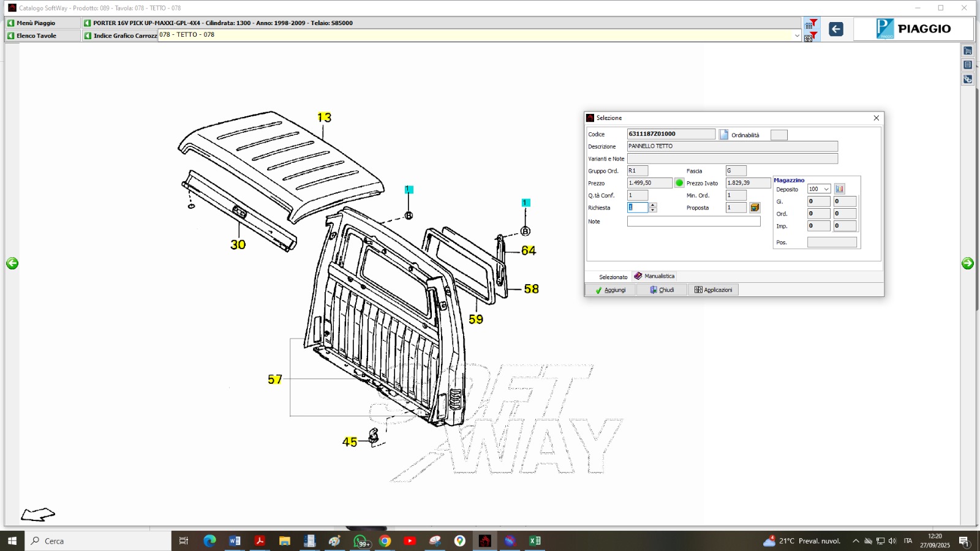980x551 pixels.
Task: Click the warehouse chart icon beside Deposito
Action: (840, 189)
